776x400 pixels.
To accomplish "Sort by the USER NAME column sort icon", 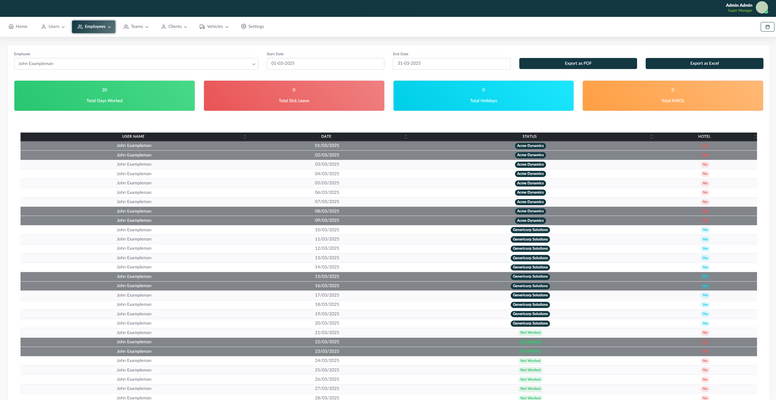I will coord(244,137).
